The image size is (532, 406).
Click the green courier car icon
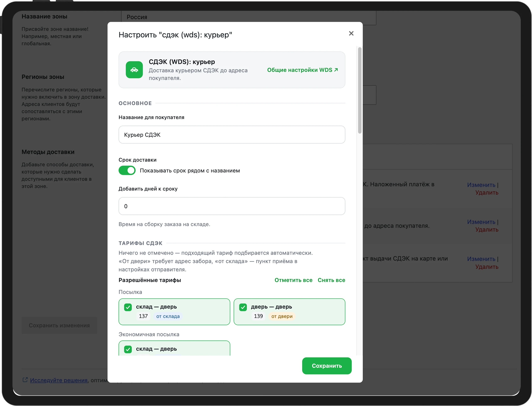point(134,70)
